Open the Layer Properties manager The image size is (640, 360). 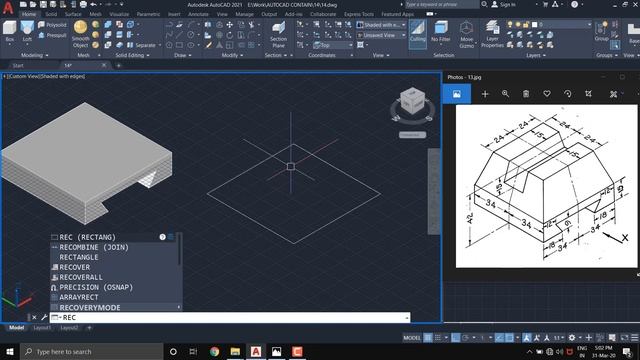coord(492,34)
